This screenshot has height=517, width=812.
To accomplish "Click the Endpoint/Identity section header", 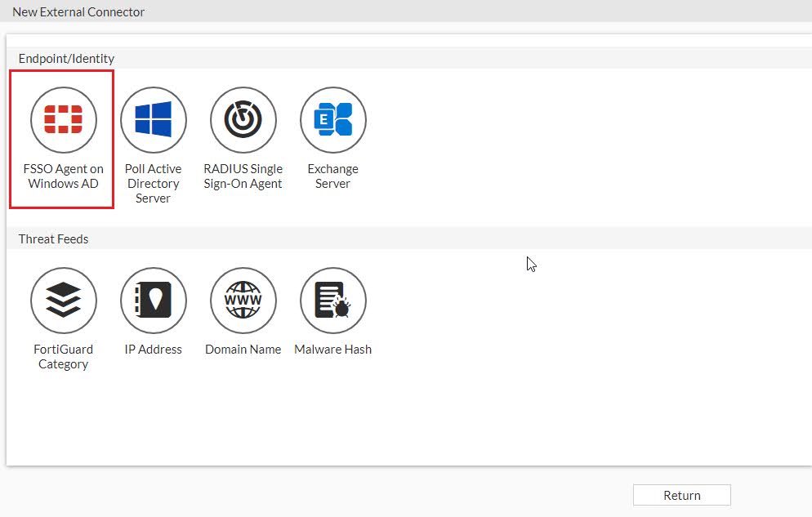I will [x=66, y=59].
